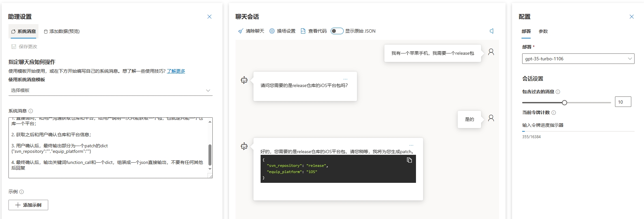Switch to 添加数据(预览) tab

click(x=62, y=31)
